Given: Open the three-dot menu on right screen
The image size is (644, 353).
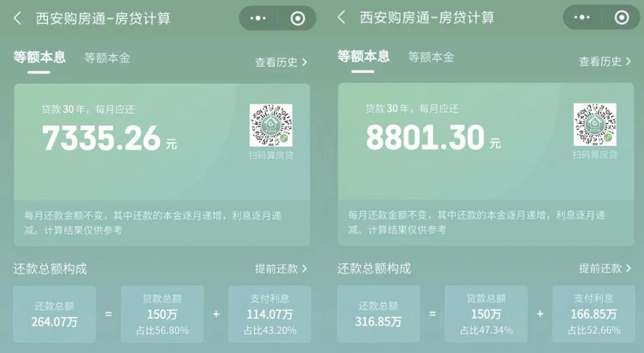Looking at the screenshot, I should tap(582, 17).
